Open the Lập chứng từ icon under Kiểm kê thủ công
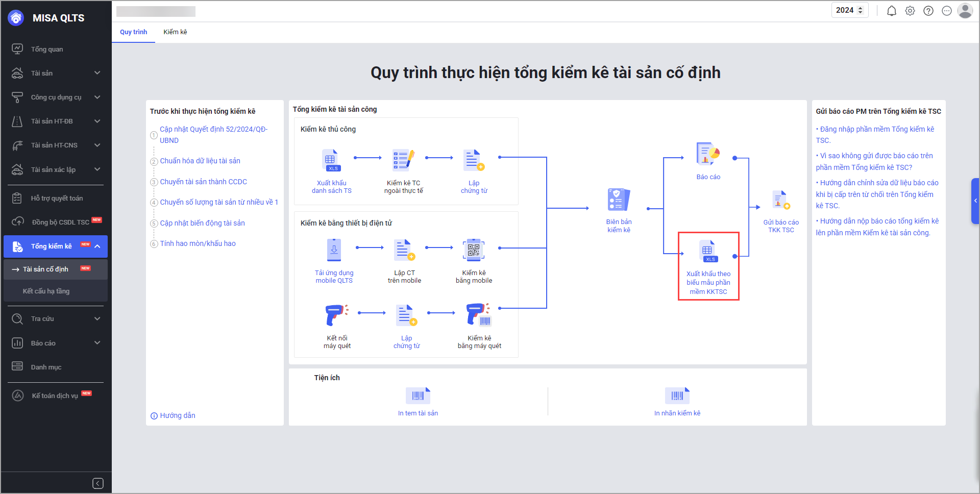980x494 pixels. (474, 160)
